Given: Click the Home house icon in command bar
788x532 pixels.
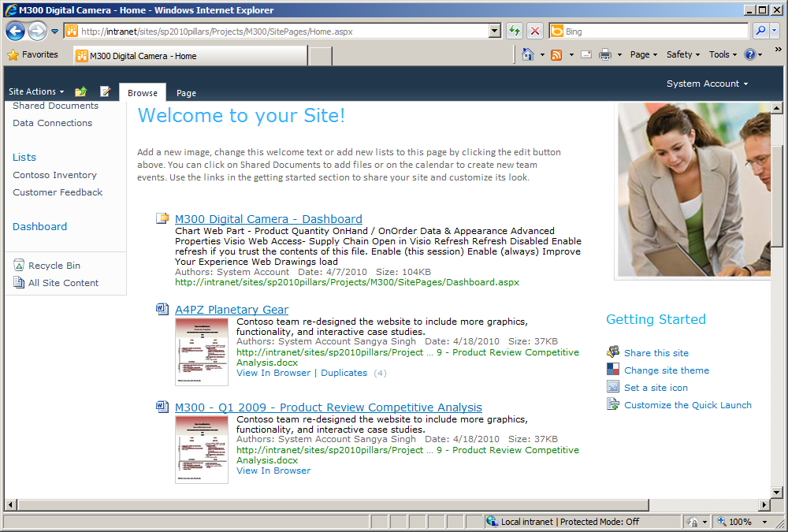Looking at the screenshot, I should (x=528, y=54).
